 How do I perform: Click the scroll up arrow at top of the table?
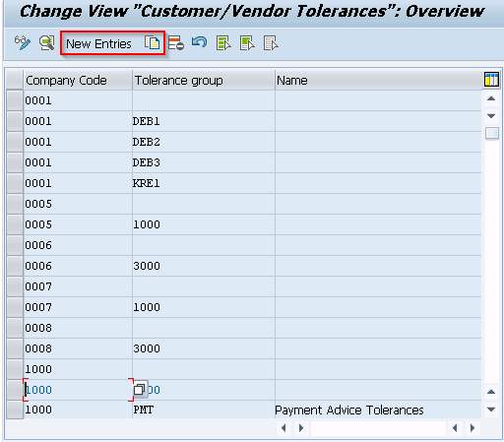pyautogui.click(x=491, y=98)
